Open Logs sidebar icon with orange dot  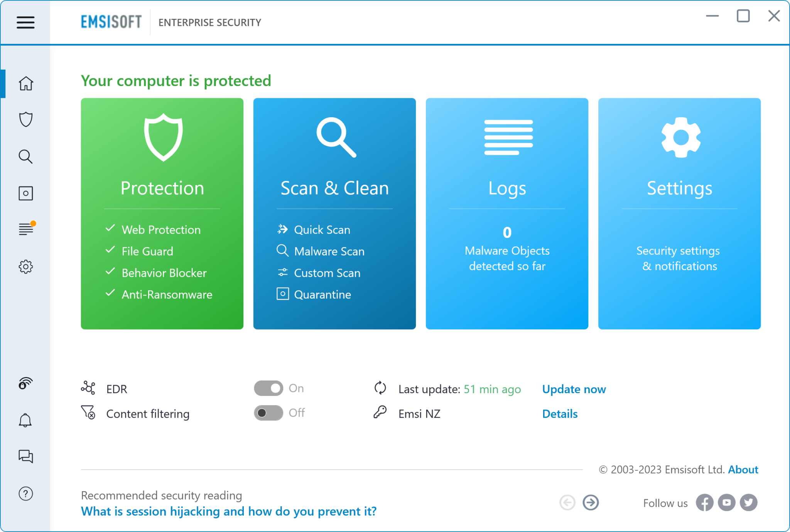point(25,229)
